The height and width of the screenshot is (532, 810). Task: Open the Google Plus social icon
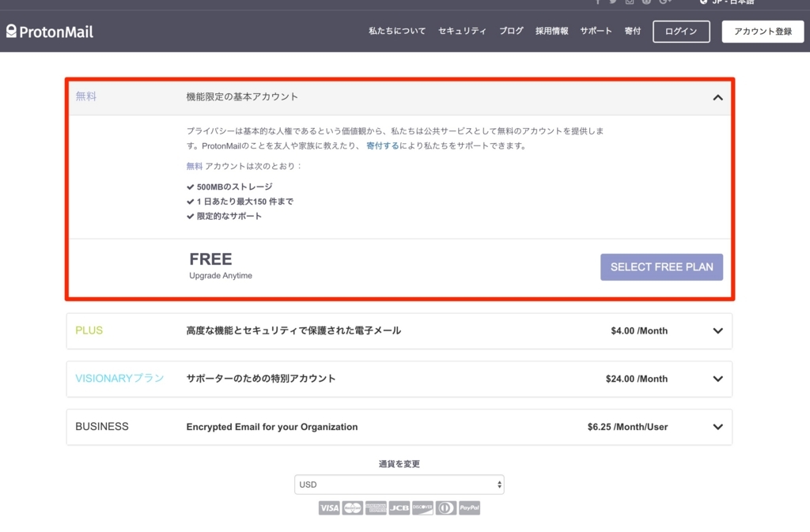pos(664,2)
